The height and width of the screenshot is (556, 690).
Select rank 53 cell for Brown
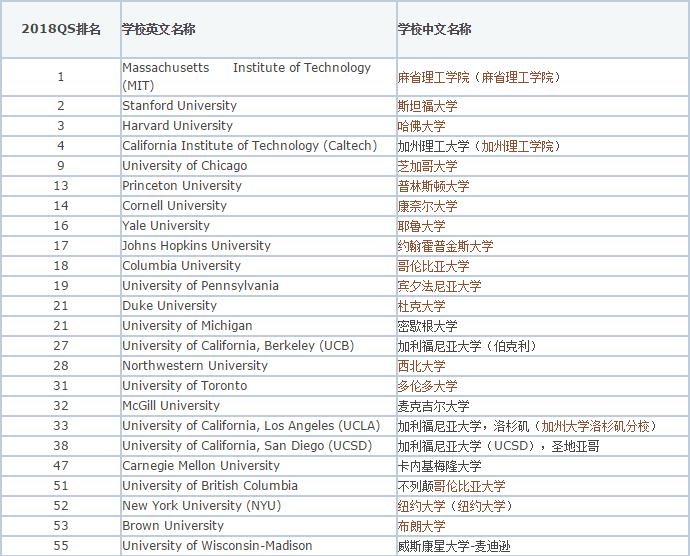coord(61,526)
